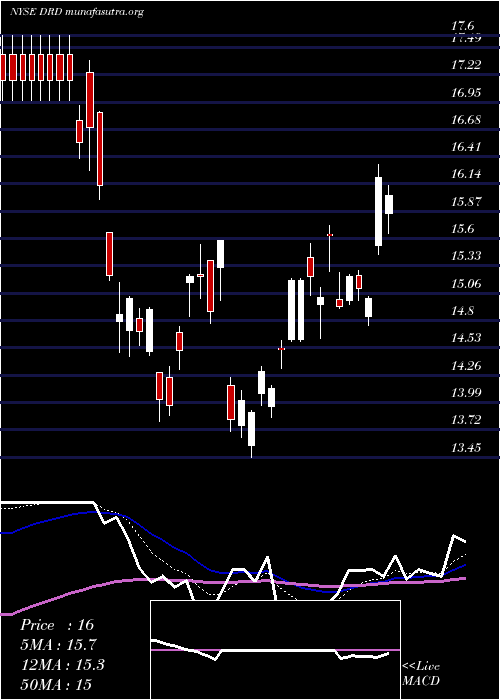Select the 15.6 price axis label
Screen dimensions: 500x700
click(463, 229)
